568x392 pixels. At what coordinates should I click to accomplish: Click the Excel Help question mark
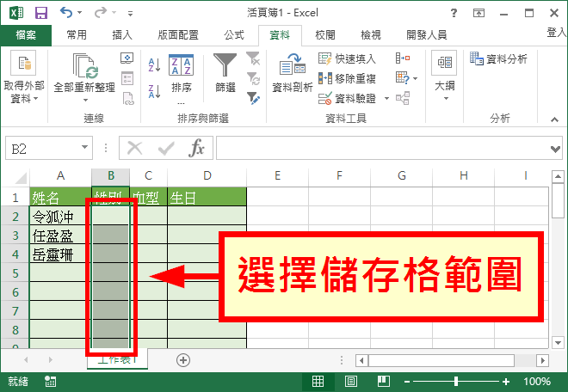pos(454,13)
